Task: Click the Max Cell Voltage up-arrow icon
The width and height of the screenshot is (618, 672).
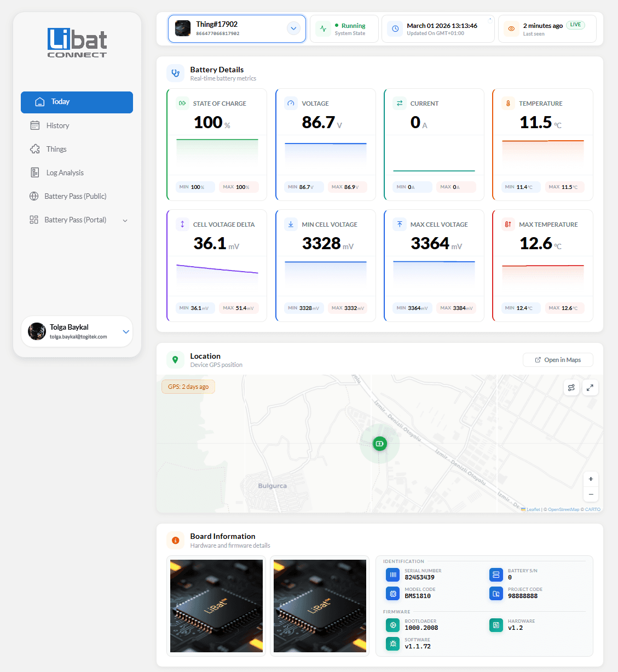Action: (x=400, y=224)
